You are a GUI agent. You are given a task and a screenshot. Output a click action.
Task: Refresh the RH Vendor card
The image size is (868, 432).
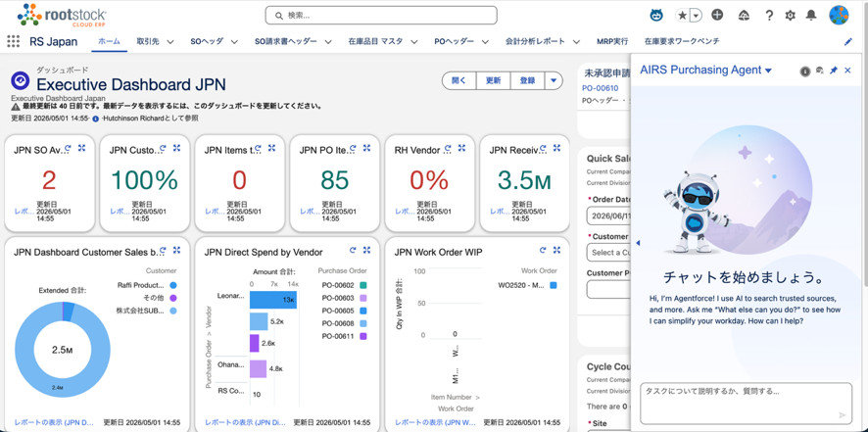(449, 148)
